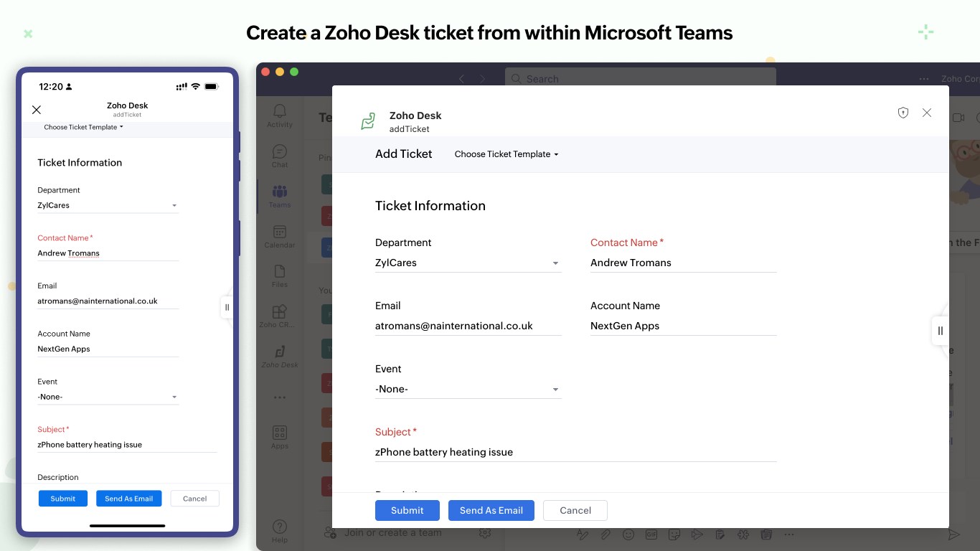Open the Department dropdown in desktop dialog

click(468, 263)
